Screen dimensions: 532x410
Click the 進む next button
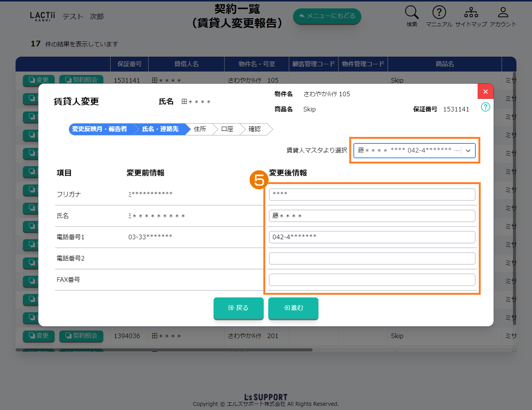(x=293, y=308)
